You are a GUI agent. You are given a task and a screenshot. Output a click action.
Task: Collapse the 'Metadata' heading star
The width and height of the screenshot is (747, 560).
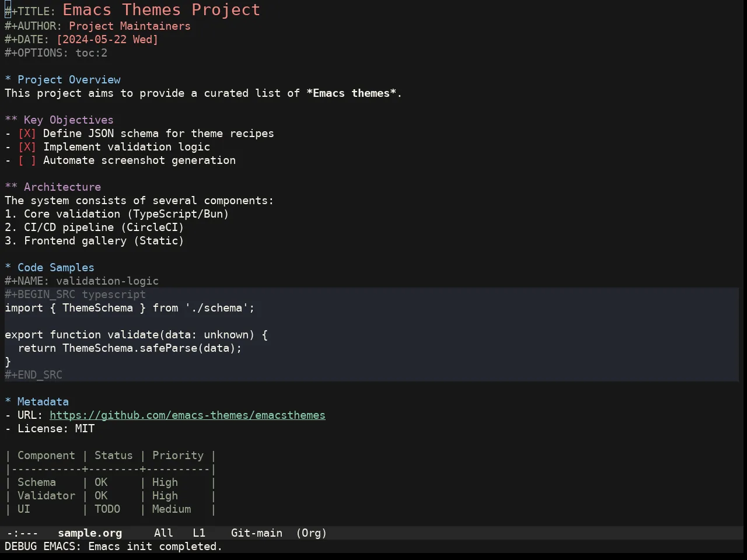point(8,402)
